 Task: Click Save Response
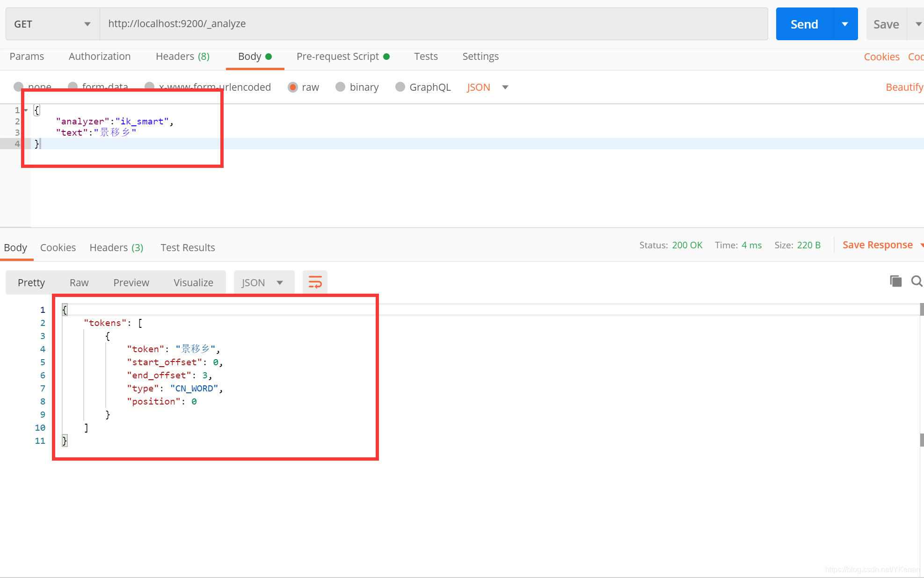click(878, 245)
